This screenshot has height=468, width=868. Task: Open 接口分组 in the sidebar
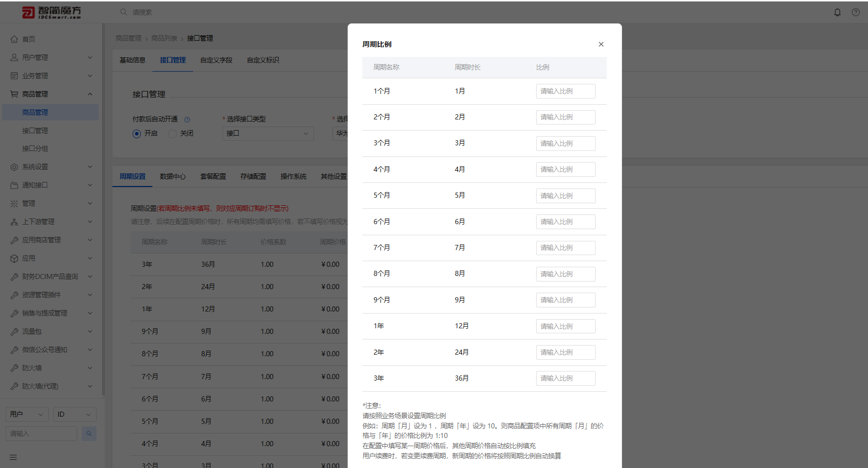click(x=35, y=148)
